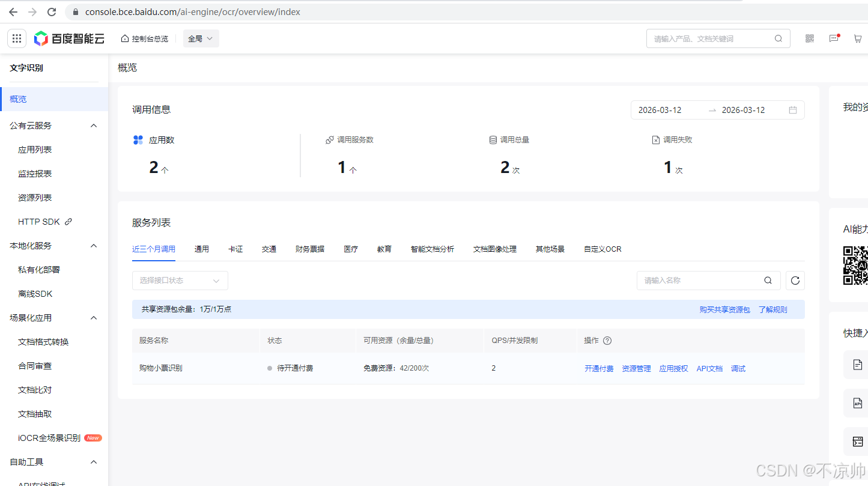Click the magnifier in service name search
Image resolution: width=868 pixels, height=486 pixels.
768,281
